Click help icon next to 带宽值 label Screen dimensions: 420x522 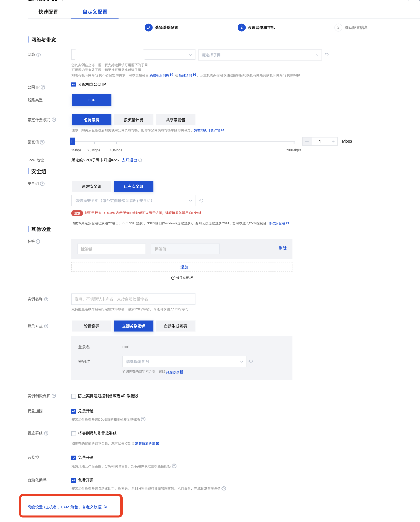[42, 142]
